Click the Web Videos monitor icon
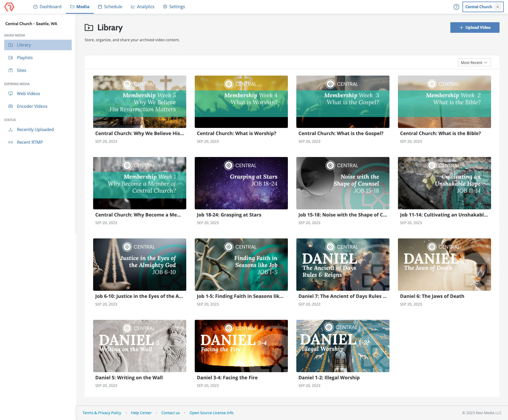508x420 pixels. point(11,93)
